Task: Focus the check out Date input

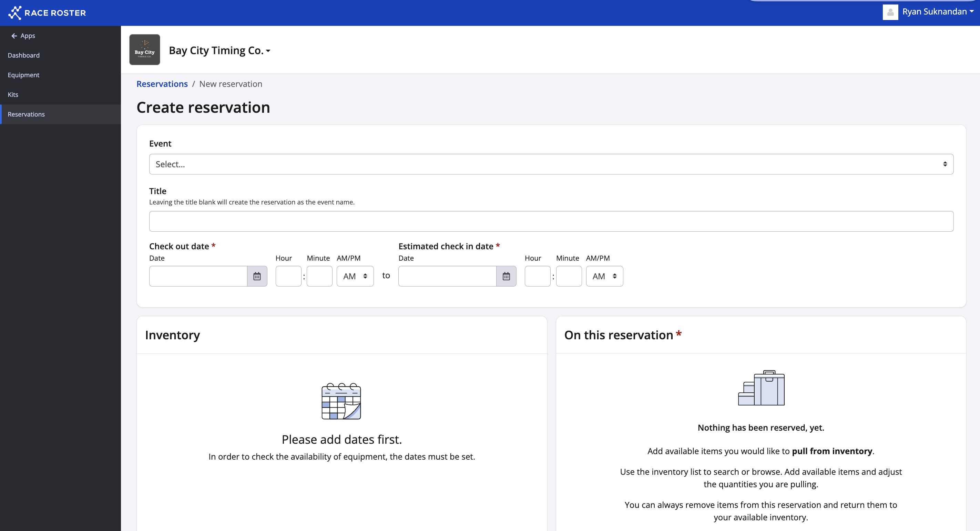Action: point(198,276)
